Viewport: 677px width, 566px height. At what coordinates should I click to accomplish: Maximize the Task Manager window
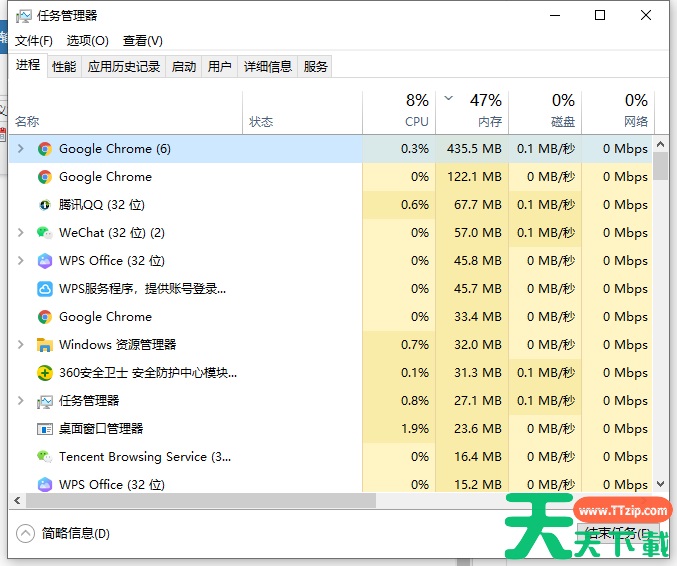coord(600,16)
